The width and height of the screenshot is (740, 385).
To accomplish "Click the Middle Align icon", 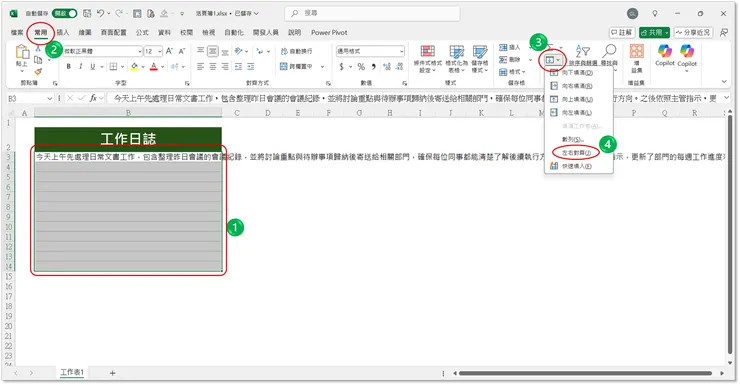I will click(x=213, y=50).
